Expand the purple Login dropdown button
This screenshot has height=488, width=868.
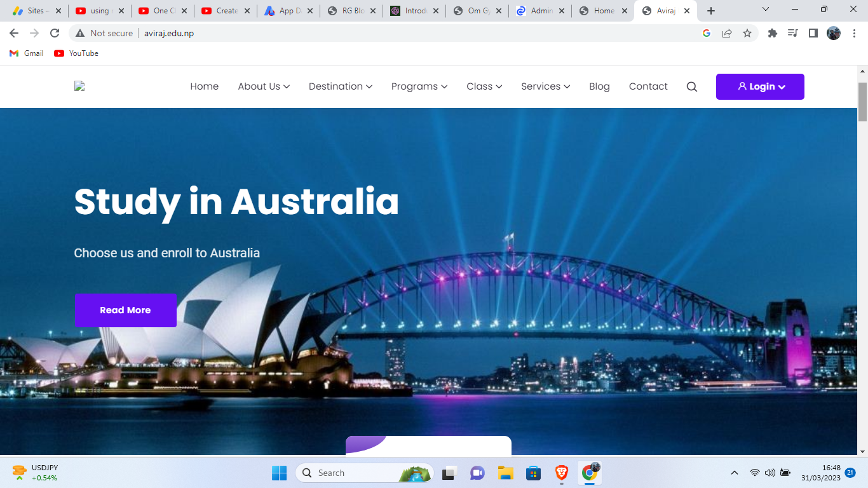coord(760,87)
